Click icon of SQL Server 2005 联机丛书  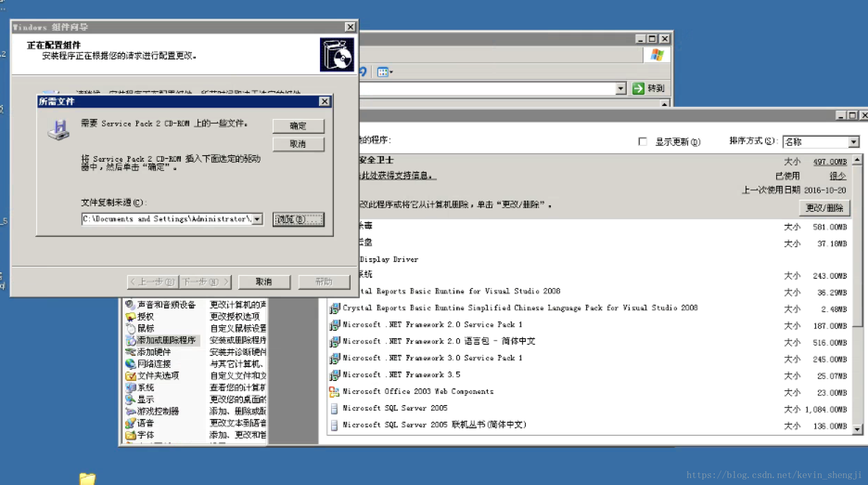[335, 425]
